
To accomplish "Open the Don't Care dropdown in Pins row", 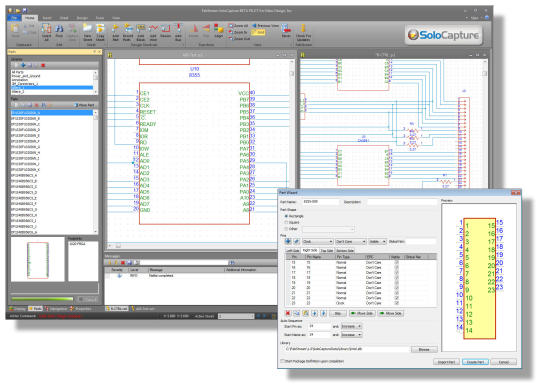I will tap(350, 241).
